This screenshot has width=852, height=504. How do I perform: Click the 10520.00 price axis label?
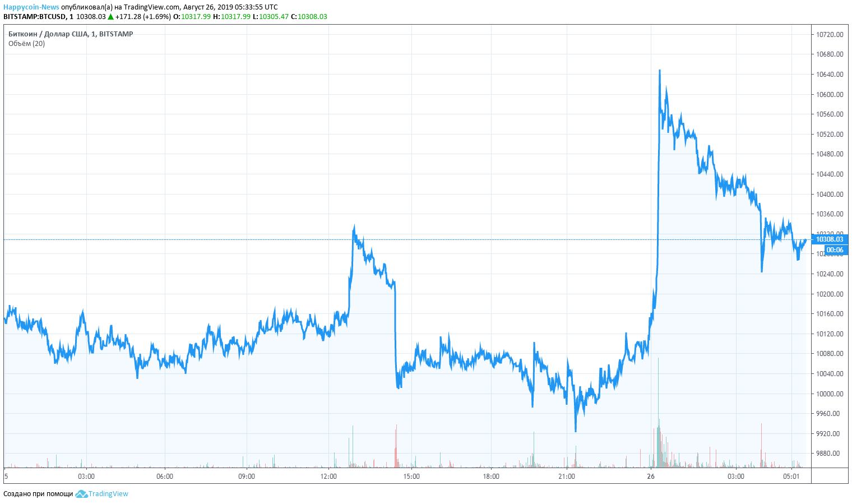830,135
